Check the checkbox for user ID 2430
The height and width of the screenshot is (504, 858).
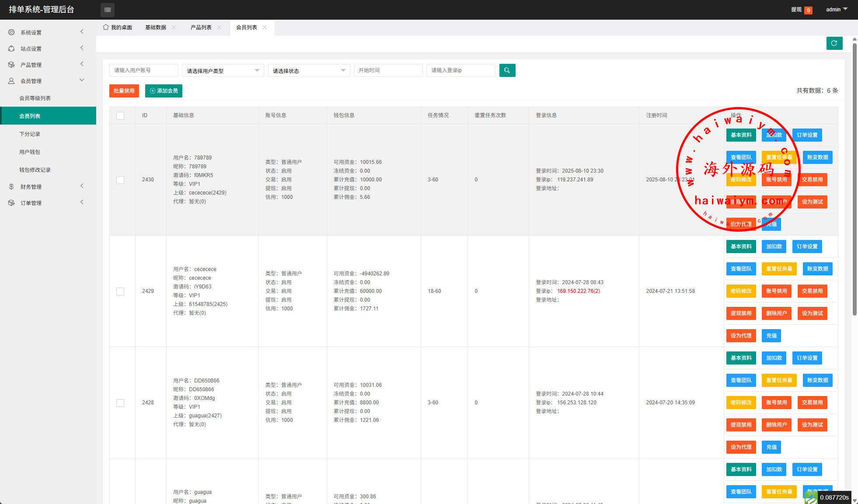120,180
